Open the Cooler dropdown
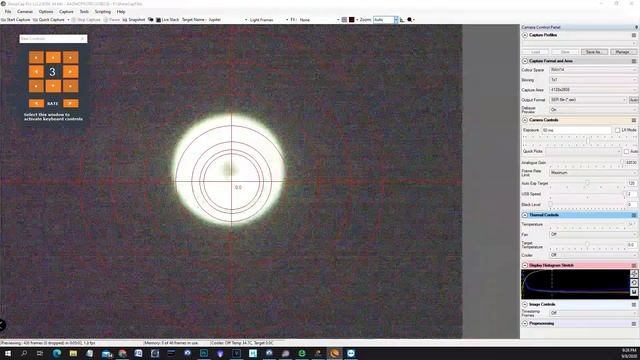The image size is (640, 360). [593, 255]
